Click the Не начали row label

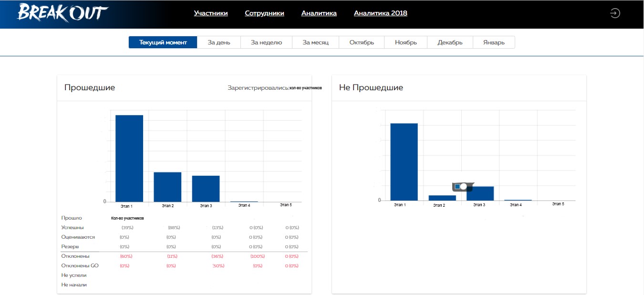74,284
